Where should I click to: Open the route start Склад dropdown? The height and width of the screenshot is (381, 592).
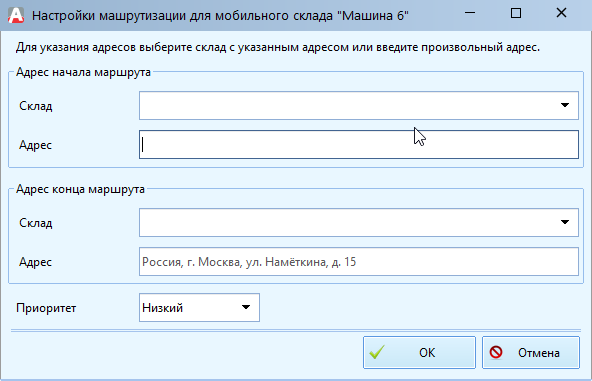pos(359,105)
